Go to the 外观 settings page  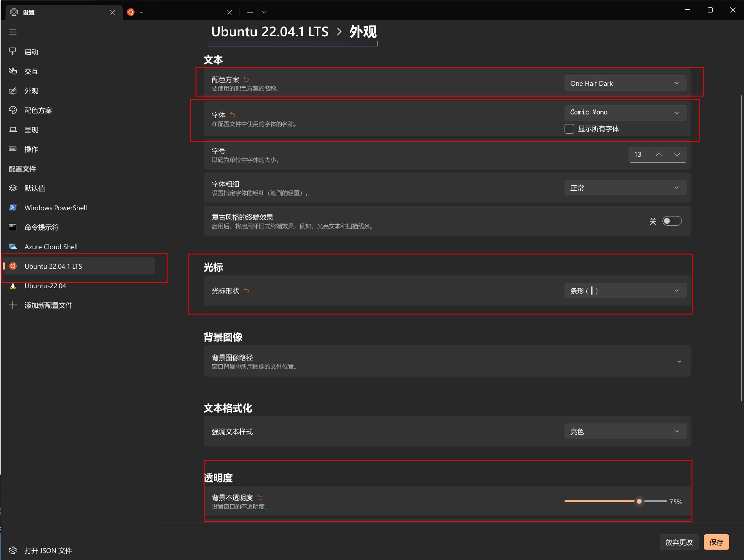coord(79,90)
